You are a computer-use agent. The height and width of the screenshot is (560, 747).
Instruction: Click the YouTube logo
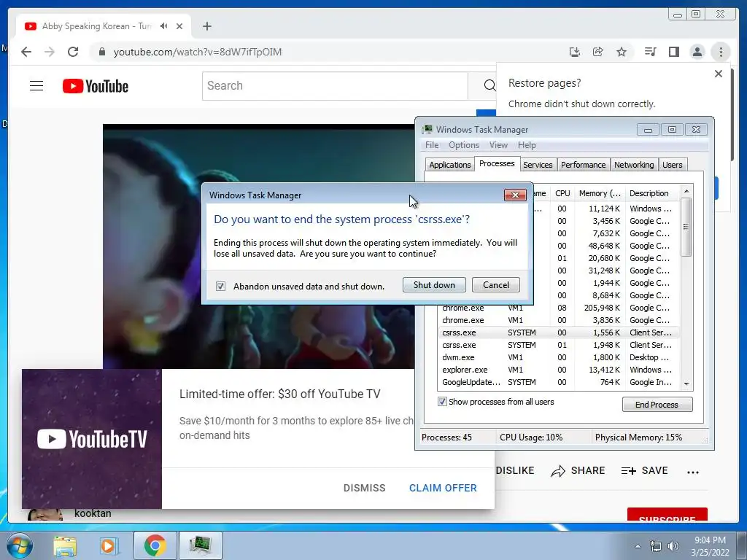tap(96, 86)
